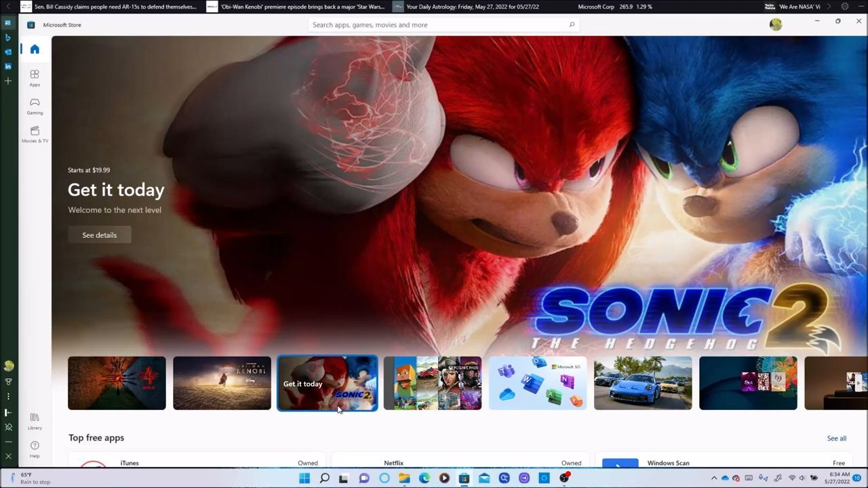Click in the Search apps, games, movies field
The height and width of the screenshot is (488, 868).
pyautogui.click(x=444, y=25)
